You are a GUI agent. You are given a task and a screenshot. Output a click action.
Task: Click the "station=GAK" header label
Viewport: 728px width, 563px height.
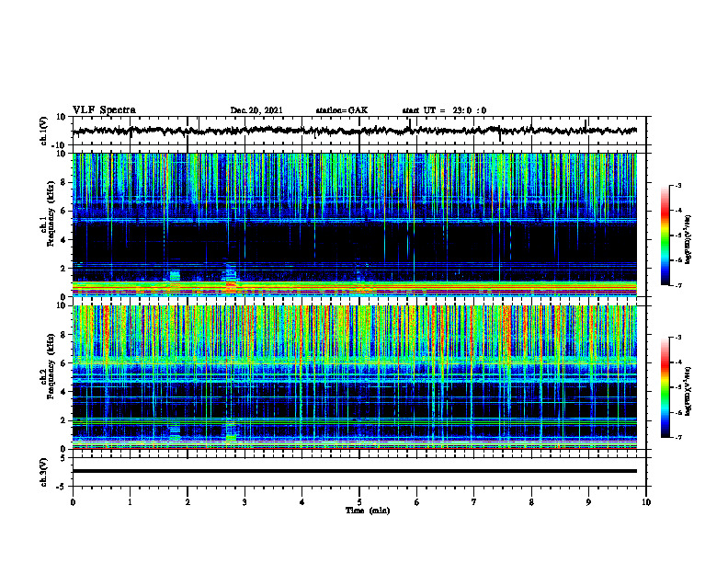[x=342, y=110]
